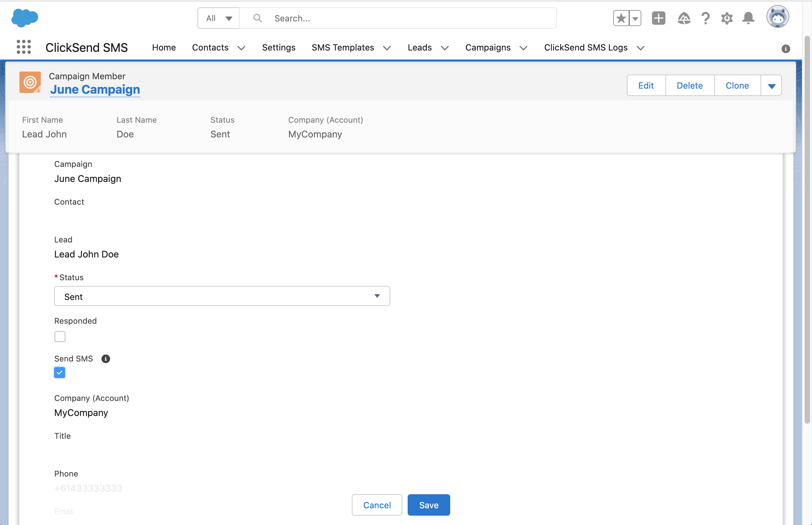Click phone number +61433333333
The width and height of the screenshot is (812, 525).
click(88, 489)
